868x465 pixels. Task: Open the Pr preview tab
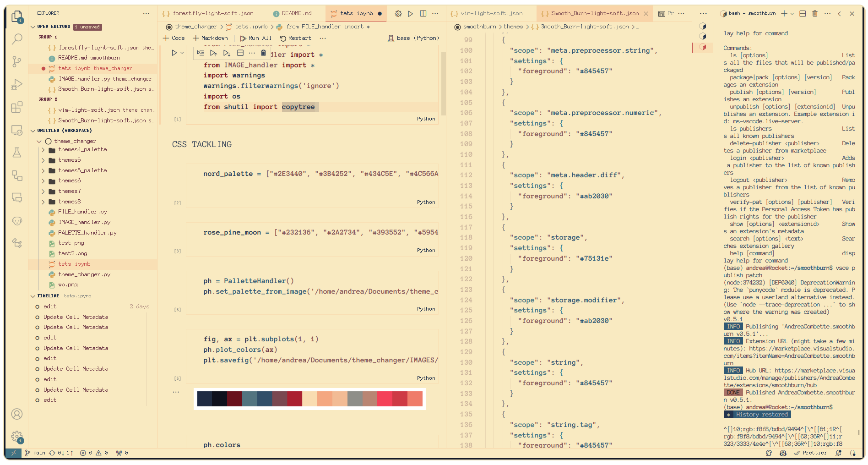[666, 14]
